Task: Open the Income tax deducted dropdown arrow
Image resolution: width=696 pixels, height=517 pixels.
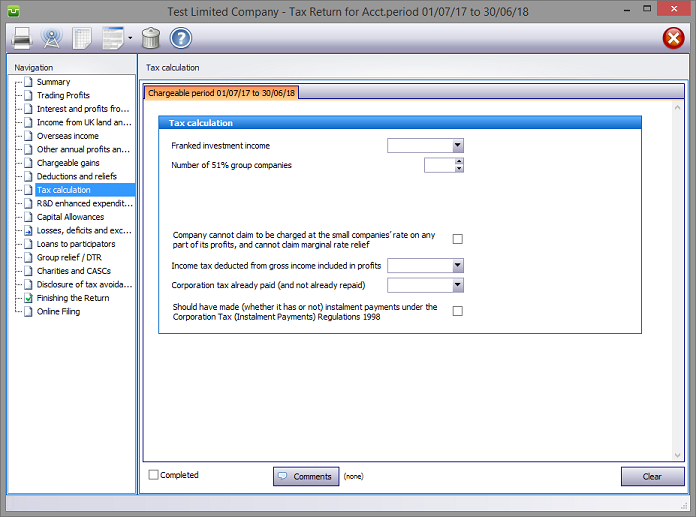Action: click(x=458, y=265)
